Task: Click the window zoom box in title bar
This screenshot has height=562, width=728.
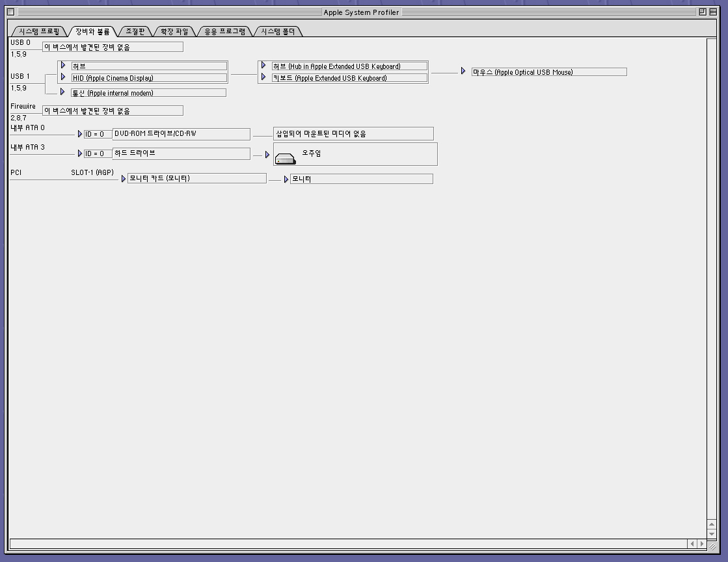Action: point(703,12)
